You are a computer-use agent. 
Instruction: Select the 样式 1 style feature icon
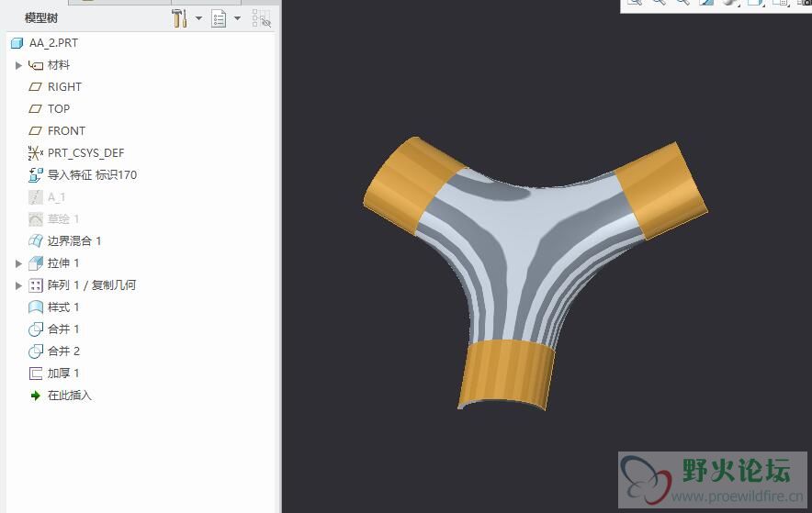35,307
